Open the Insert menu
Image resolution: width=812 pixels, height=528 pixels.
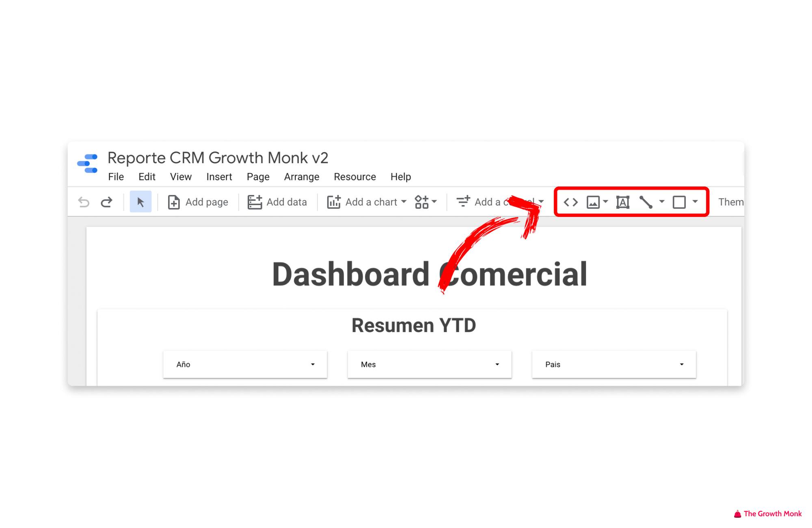[x=218, y=176]
